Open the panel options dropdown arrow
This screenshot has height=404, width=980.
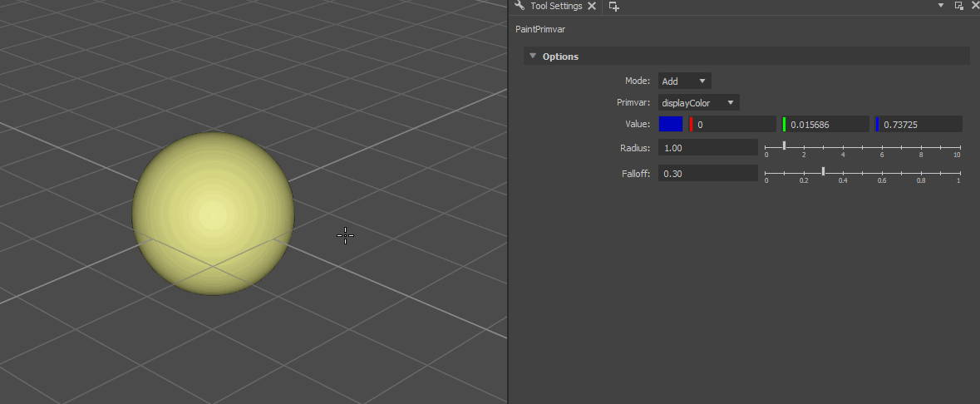pos(941,6)
